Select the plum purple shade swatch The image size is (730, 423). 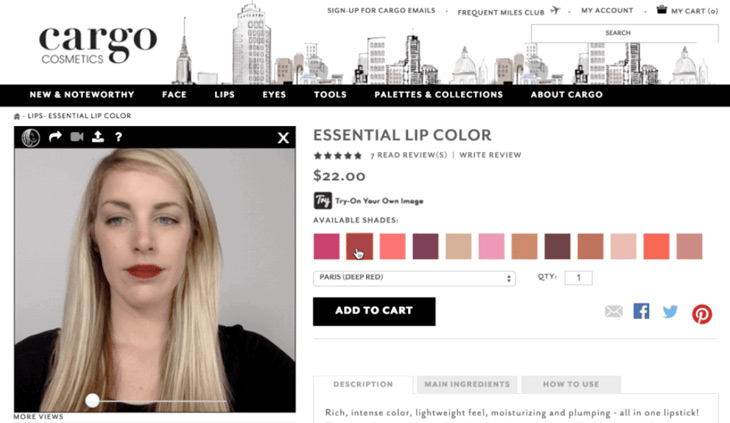tap(426, 246)
